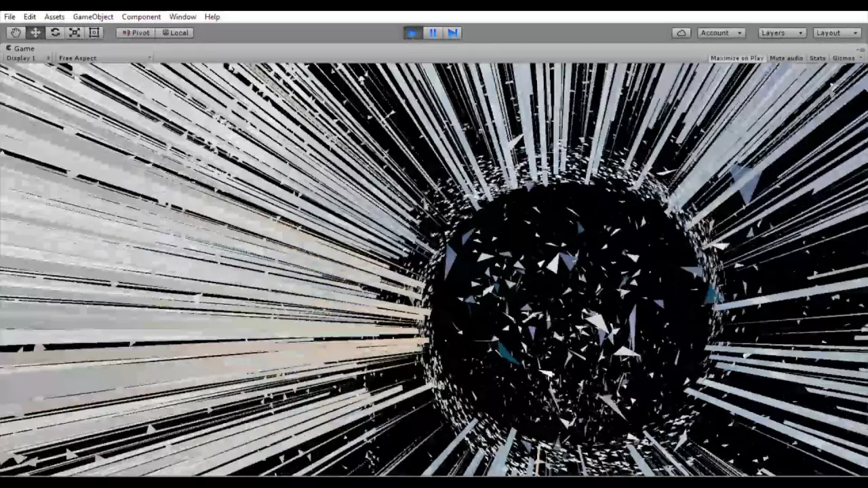
Task: Step forward one frame
Action: [452, 33]
